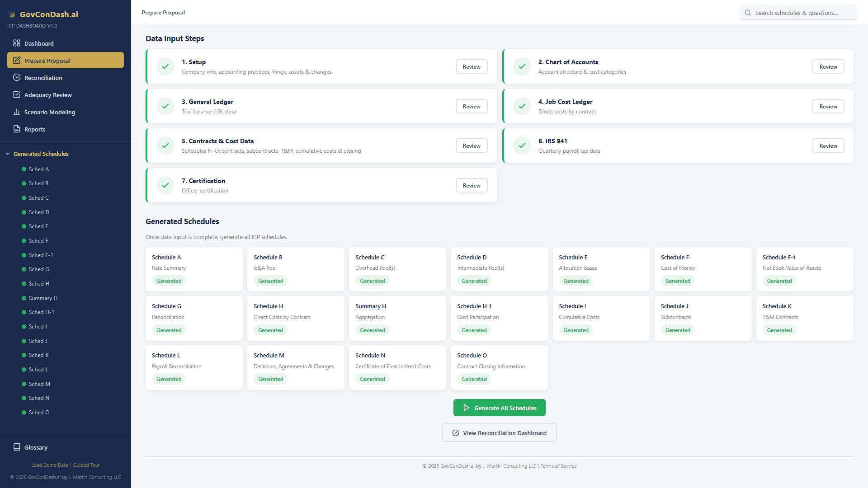The image size is (868, 488).
Task: Open the Scenario Modeling menu item
Action: point(50,112)
